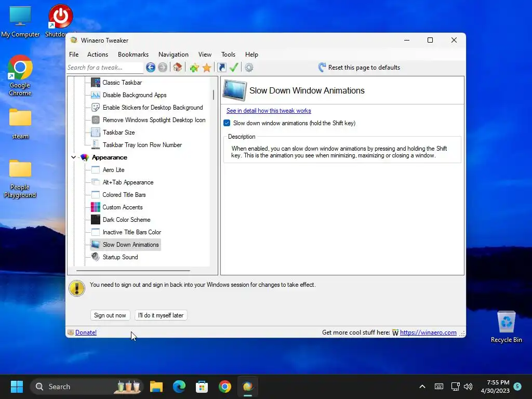Viewport: 532px width, 399px height.
Task: Open the Tools menu
Action: click(229, 55)
